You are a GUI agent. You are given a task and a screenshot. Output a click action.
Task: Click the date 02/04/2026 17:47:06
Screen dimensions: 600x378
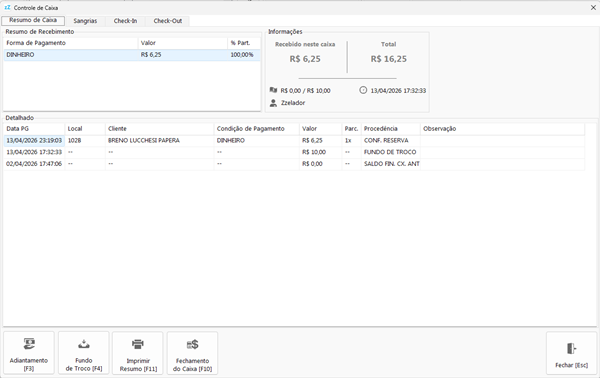click(x=34, y=164)
